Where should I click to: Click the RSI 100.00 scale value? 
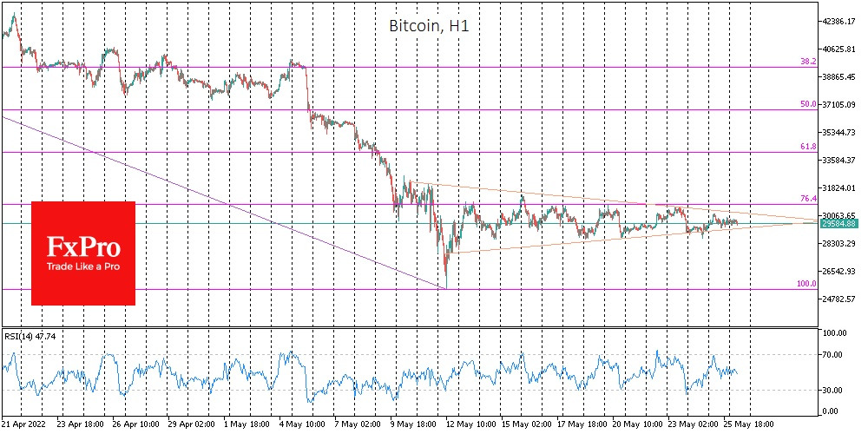tap(835, 333)
